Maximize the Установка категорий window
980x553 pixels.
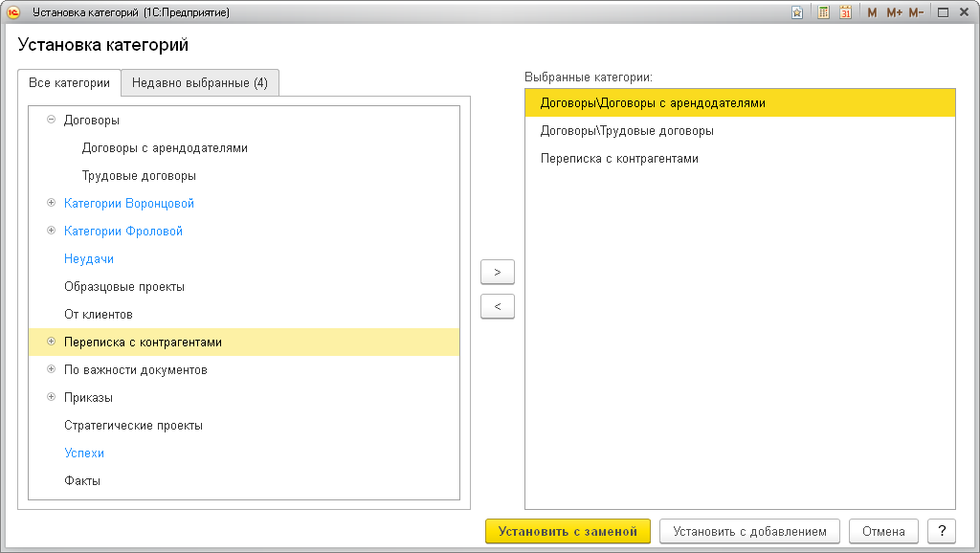(943, 12)
